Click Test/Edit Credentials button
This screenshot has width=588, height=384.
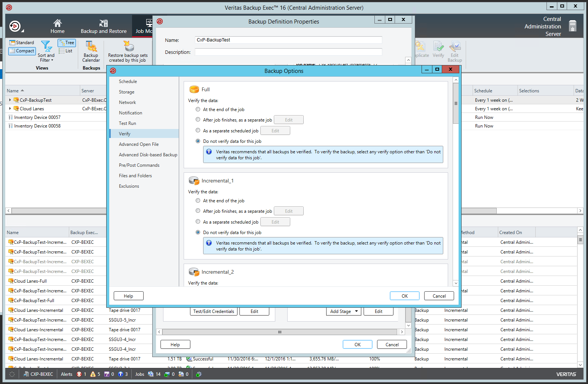[x=214, y=311]
